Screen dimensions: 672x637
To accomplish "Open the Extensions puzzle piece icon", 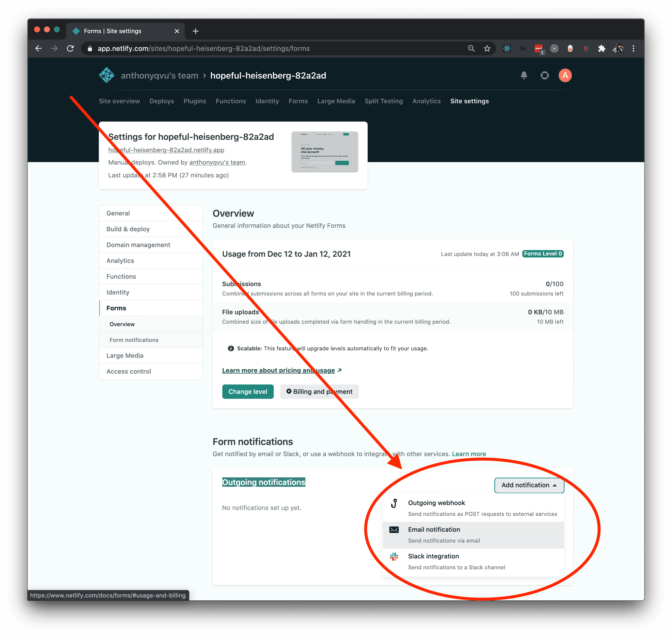I will click(601, 49).
